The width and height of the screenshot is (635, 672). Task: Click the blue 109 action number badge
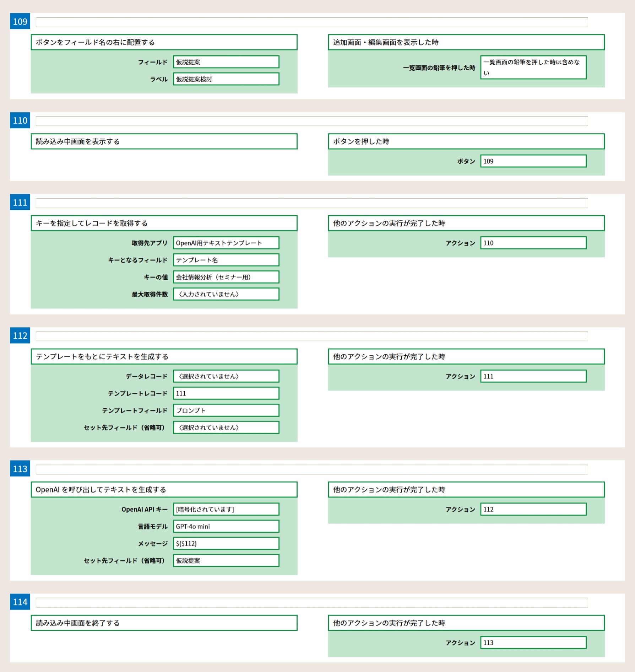pos(20,22)
